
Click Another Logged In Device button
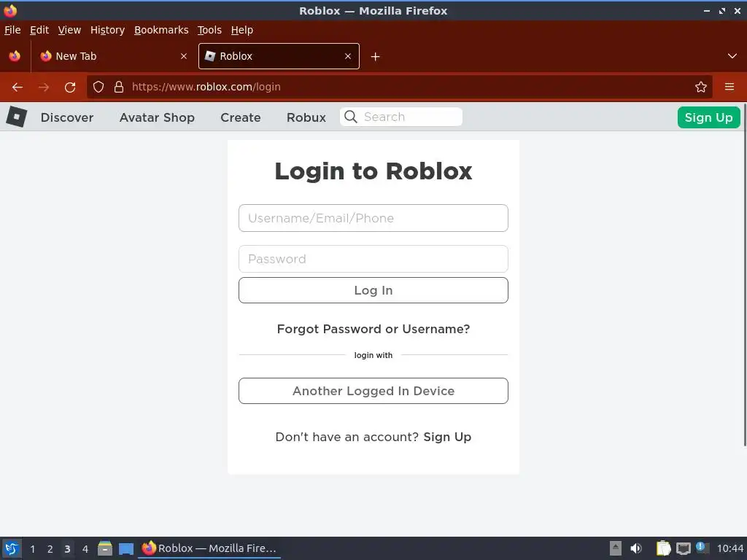(373, 391)
